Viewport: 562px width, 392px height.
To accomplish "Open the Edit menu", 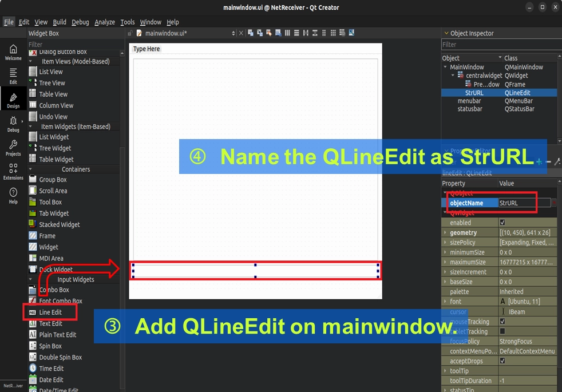I will pyautogui.click(x=24, y=22).
